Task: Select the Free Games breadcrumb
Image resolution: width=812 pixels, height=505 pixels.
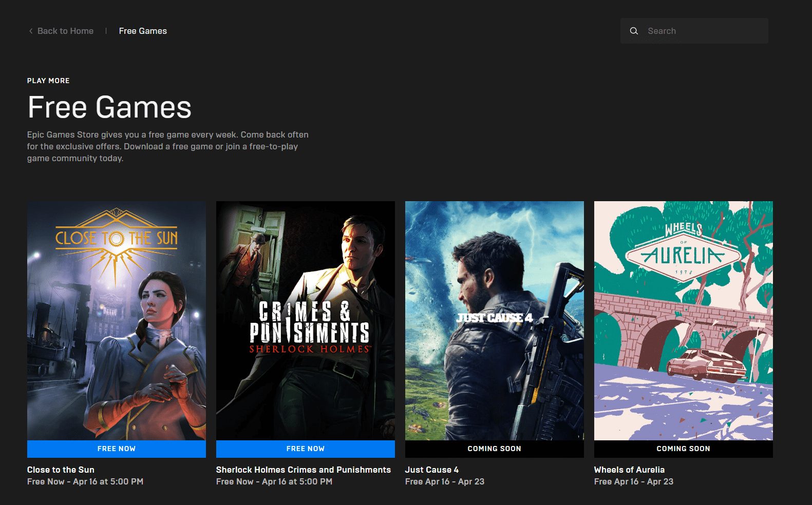Action: [143, 31]
